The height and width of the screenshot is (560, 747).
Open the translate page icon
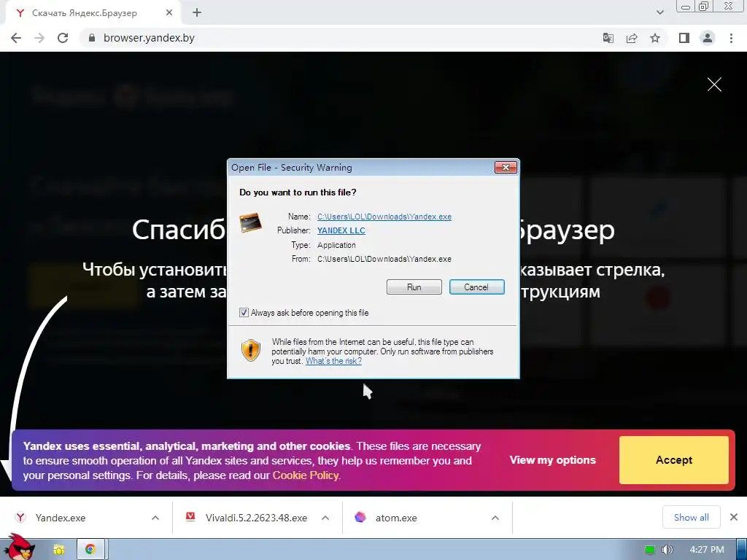(x=608, y=38)
